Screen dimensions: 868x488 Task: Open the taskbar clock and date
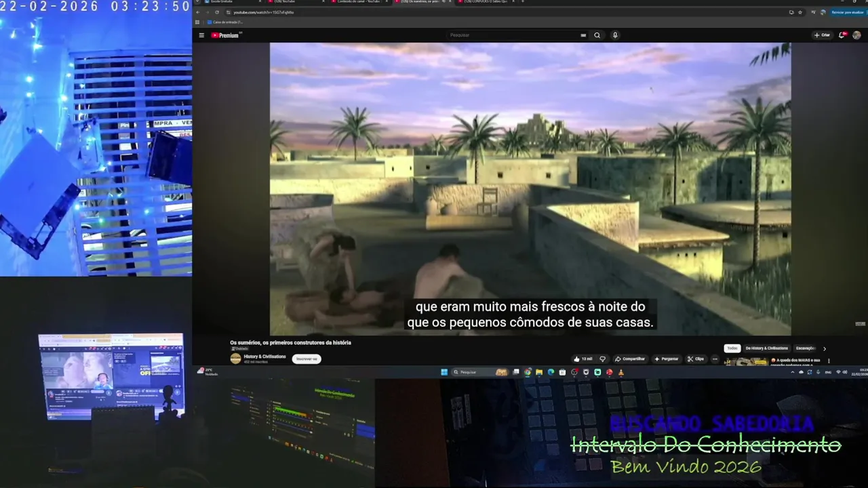pos(859,372)
